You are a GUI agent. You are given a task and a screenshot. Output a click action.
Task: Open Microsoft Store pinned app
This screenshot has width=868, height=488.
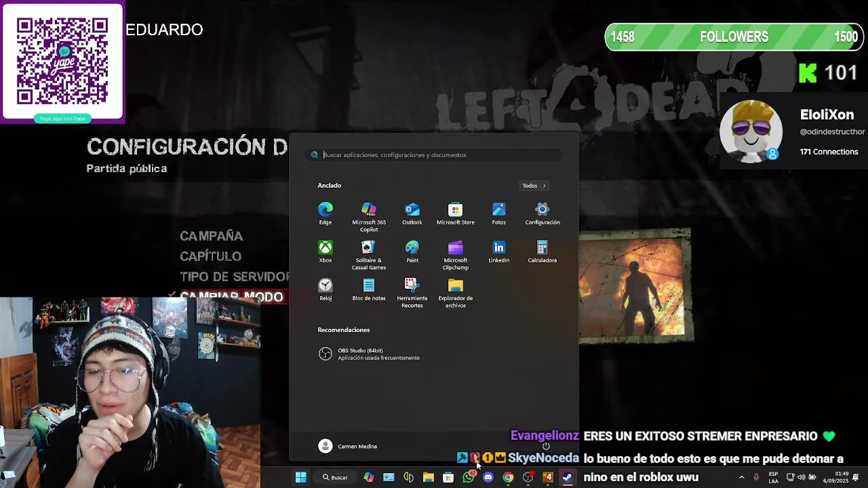point(456,213)
